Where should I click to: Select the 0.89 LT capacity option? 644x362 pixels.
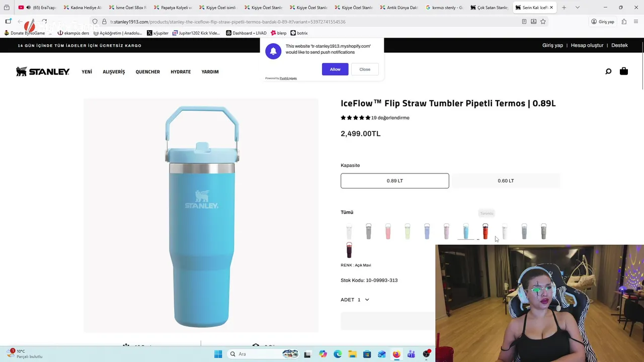[x=395, y=180]
